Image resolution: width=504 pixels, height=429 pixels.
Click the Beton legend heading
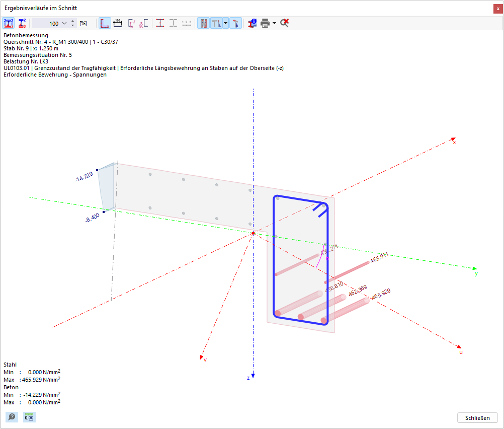click(x=11, y=387)
